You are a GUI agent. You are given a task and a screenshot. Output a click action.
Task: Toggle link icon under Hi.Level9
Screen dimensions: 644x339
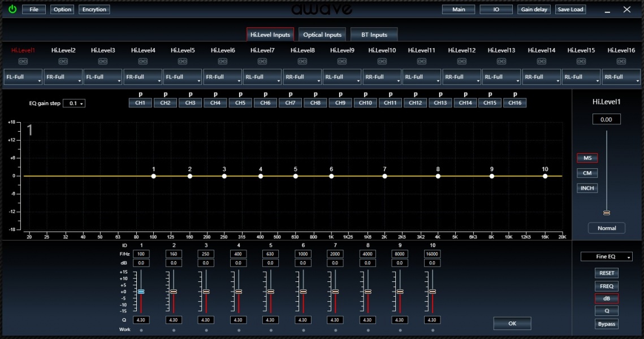pos(342,62)
